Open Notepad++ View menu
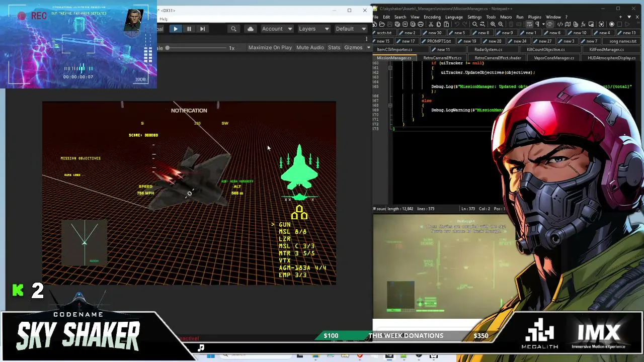The image size is (644, 362). point(415,17)
